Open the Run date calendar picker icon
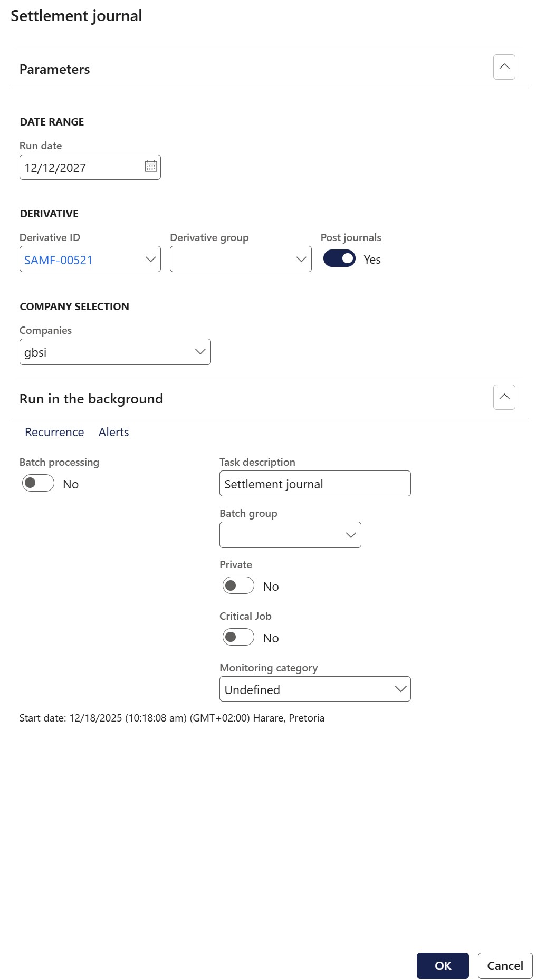 click(x=151, y=167)
